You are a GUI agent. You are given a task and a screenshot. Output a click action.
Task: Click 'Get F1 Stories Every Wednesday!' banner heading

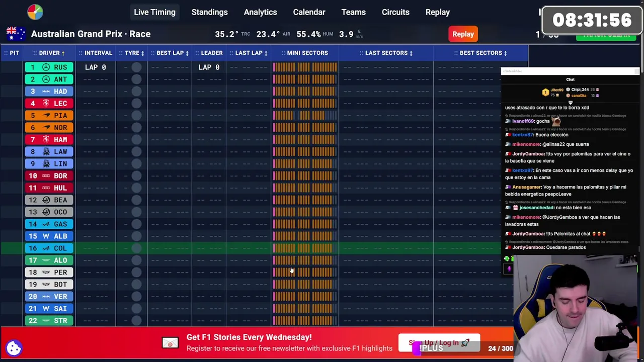[x=249, y=337]
